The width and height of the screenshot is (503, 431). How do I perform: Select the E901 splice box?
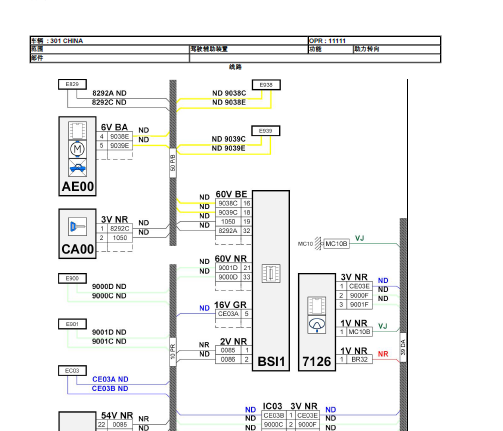(72, 324)
